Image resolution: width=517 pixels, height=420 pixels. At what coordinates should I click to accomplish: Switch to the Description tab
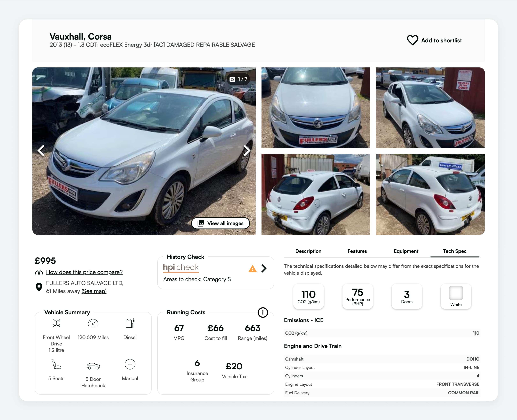click(308, 251)
